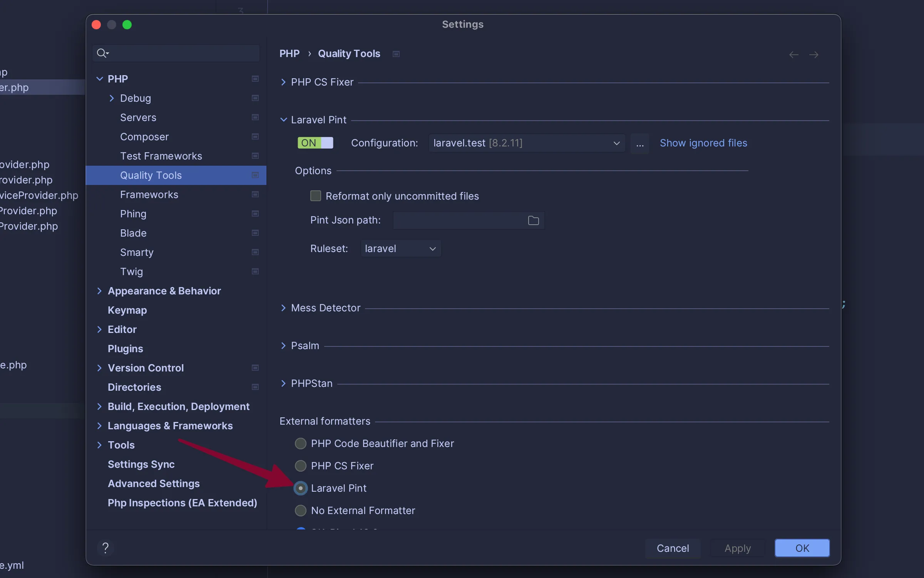Expand the PHPStan section

pyautogui.click(x=283, y=383)
